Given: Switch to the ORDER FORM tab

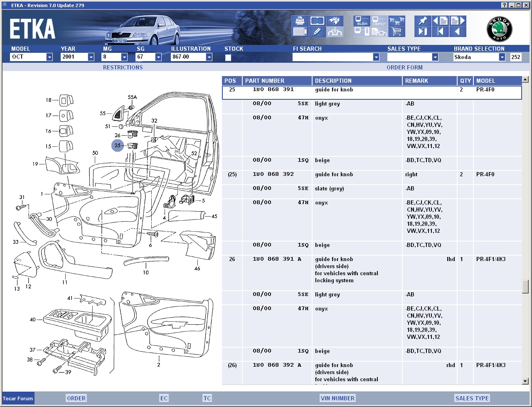Looking at the screenshot, I should tap(404, 67).
